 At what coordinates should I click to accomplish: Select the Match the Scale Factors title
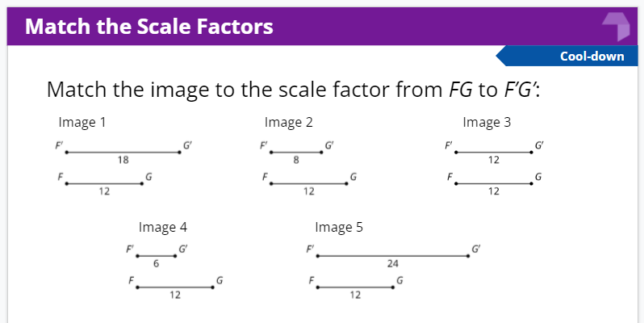(x=149, y=27)
